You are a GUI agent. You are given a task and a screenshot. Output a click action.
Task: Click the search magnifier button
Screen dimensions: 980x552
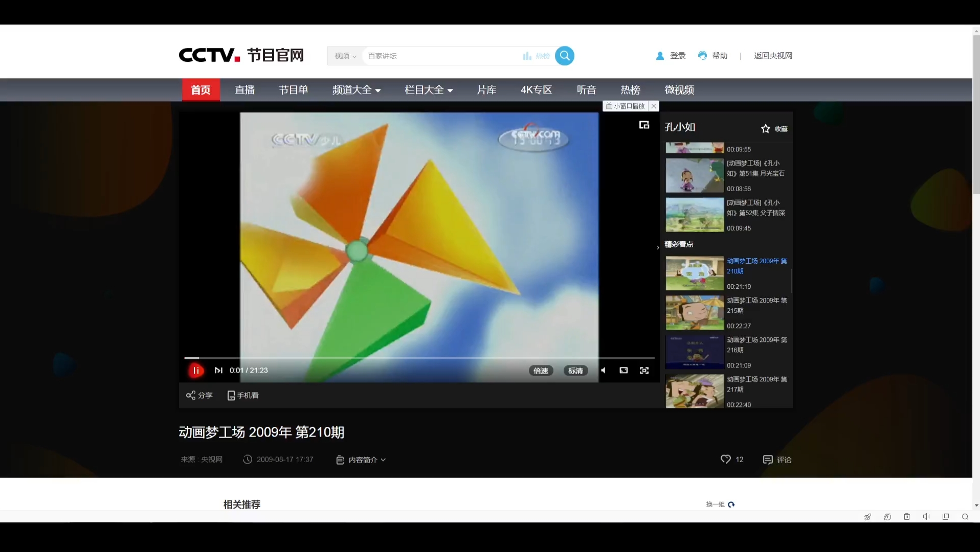click(565, 56)
